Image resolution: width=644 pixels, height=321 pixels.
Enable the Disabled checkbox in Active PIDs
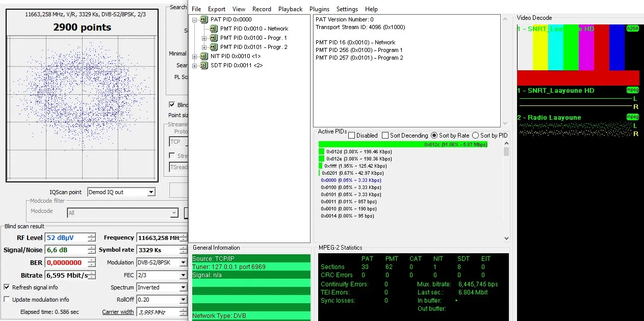352,136
